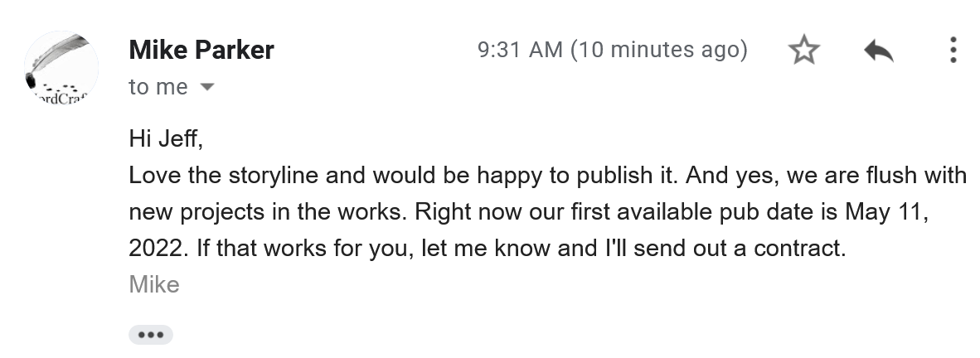Click the gray "Mike" signature

coord(154,284)
